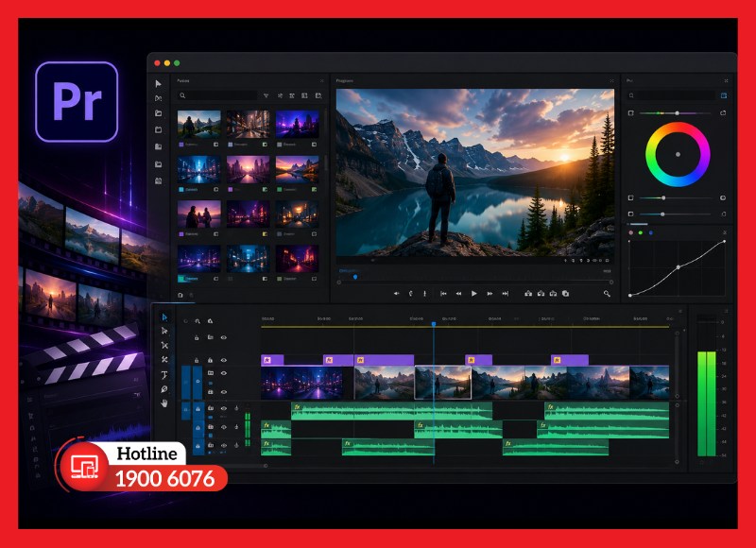Click the blue playhead in timeline ruler
Viewport: 756px width, 548px height.
(434, 324)
